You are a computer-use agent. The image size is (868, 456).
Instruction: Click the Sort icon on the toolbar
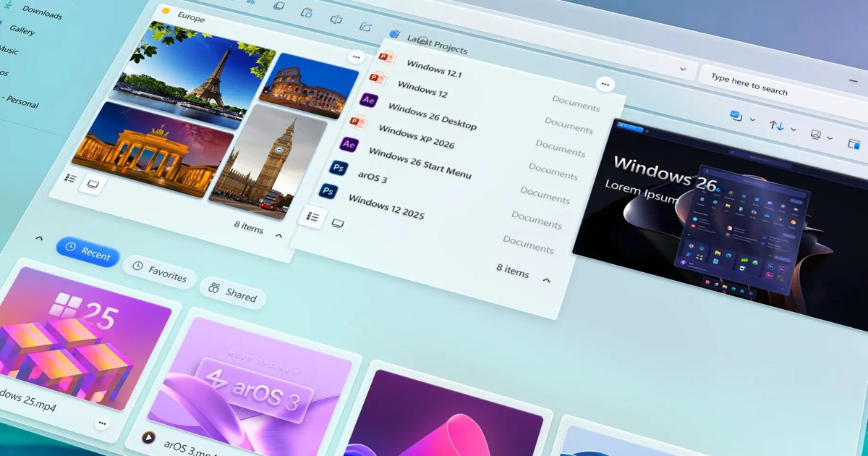point(776,126)
